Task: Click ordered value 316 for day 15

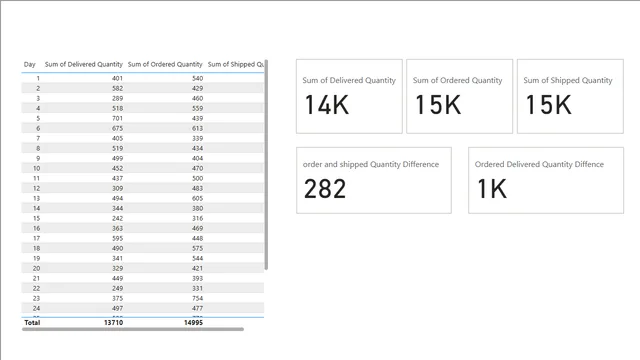Action: click(x=198, y=218)
